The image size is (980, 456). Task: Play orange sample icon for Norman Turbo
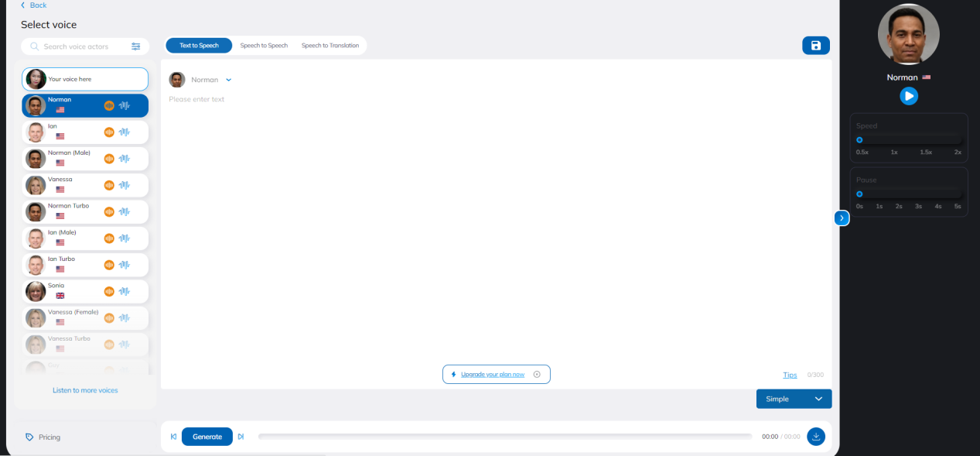pyautogui.click(x=109, y=211)
